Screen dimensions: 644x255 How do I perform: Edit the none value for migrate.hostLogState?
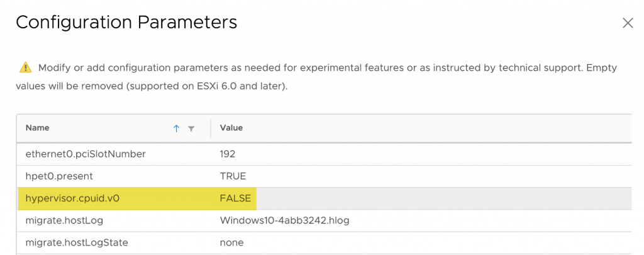coord(231,242)
